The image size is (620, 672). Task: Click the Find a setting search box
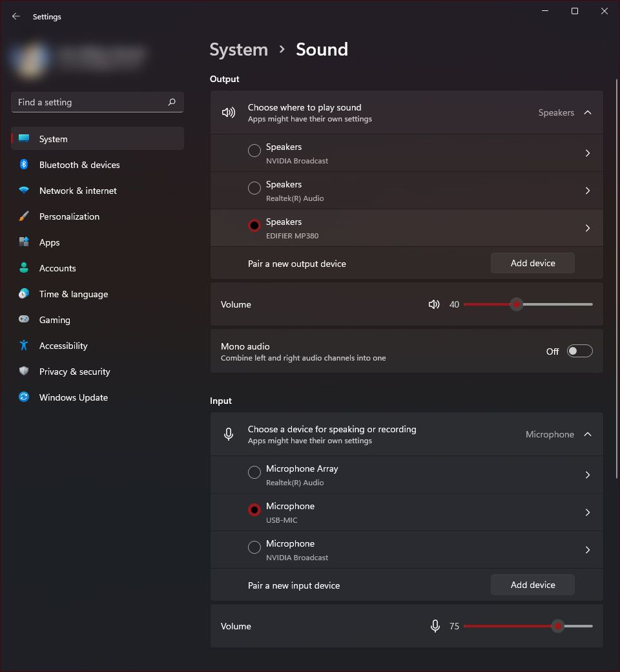pyautogui.click(x=97, y=101)
